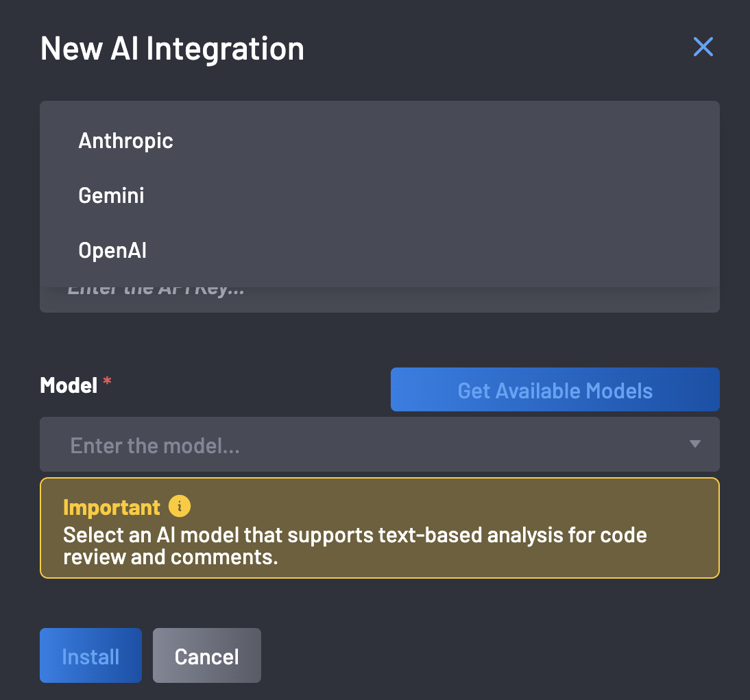The width and height of the screenshot is (750, 700).
Task: Click the yellow info icon beside Important
Action: [x=180, y=507]
